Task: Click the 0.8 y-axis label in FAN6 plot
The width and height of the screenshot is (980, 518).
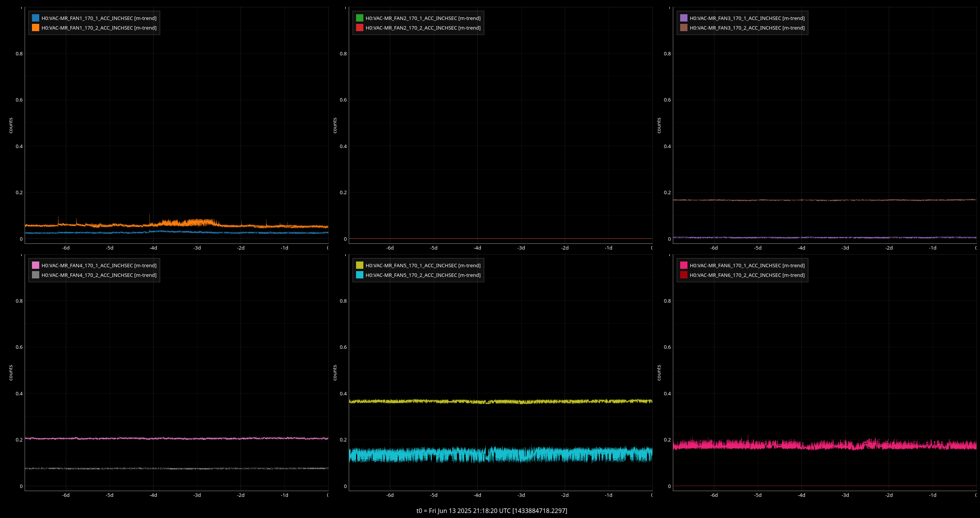Action: pyautogui.click(x=667, y=301)
